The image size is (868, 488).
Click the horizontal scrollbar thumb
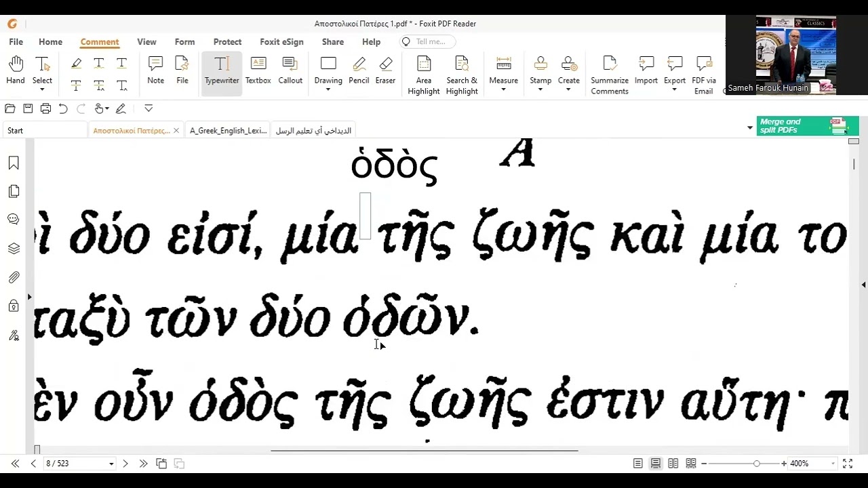click(x=425, y=450)
